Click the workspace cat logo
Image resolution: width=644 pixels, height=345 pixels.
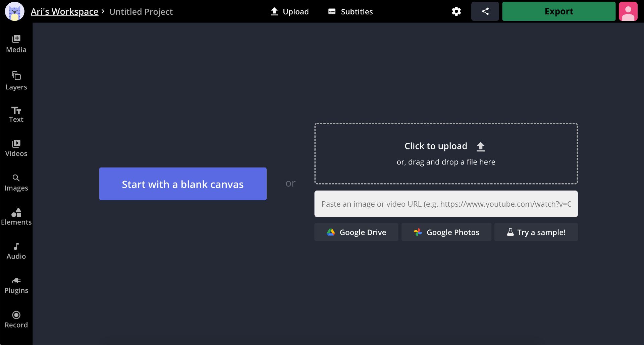pyautogui.click(x=15, y=11)
